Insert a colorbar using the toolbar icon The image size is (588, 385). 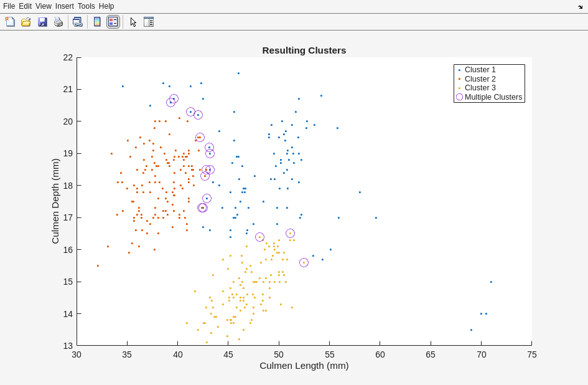[x=97, y=22]
